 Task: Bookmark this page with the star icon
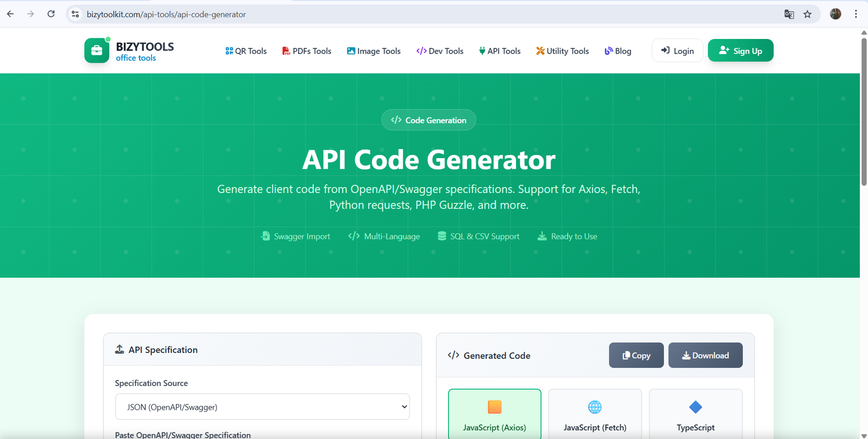[x=808, y=14]
